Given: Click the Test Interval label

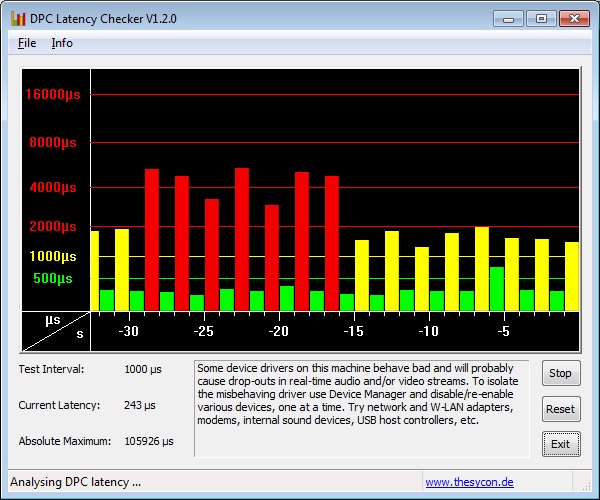Looking at the screenshot, I should tap(51, 370).
